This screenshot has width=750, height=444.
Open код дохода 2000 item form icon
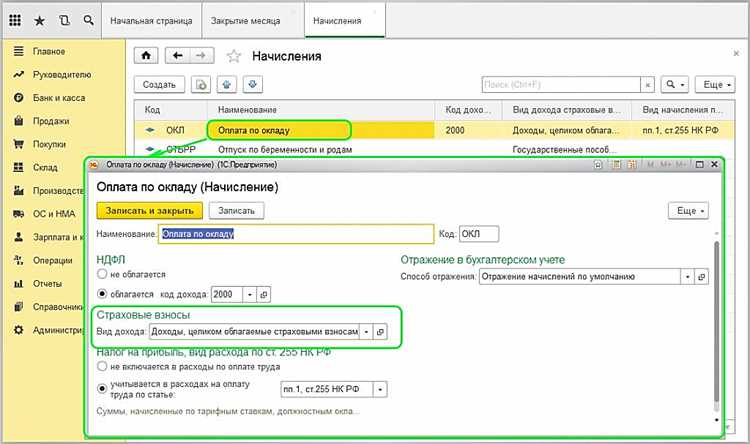264,295
